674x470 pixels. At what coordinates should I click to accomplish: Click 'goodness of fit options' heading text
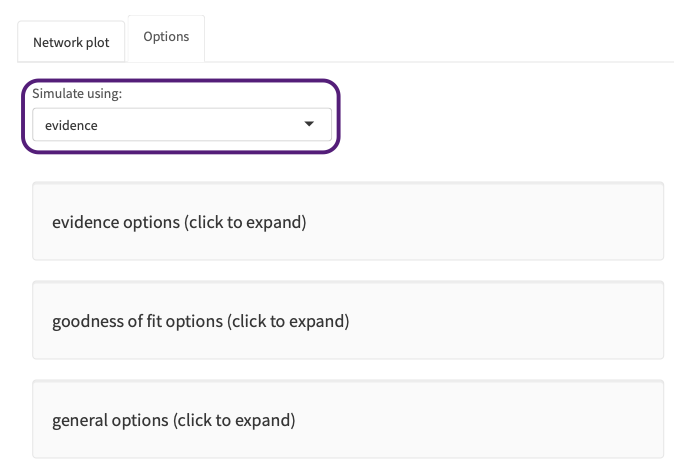click(x=200, y=321)
